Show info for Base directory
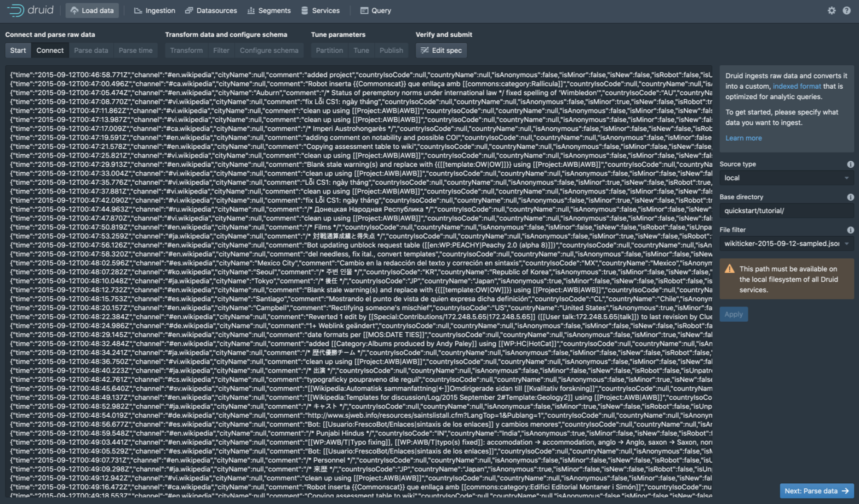This screenshot has height=504, width=859. (x=850, y=197)
